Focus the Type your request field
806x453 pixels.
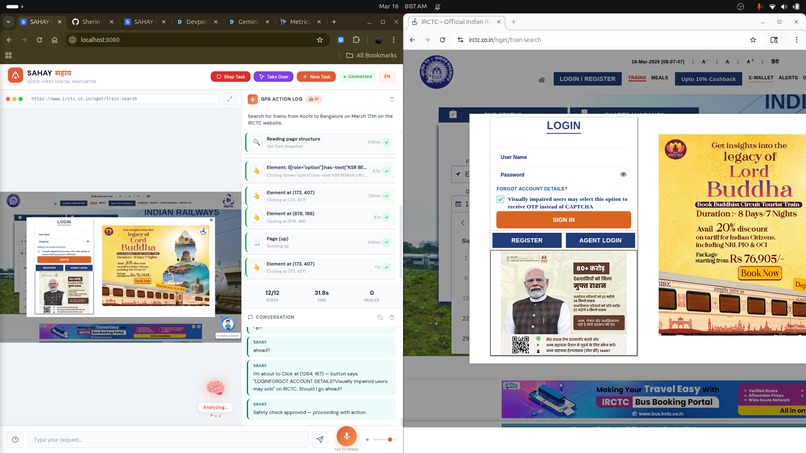coord(168,440)
